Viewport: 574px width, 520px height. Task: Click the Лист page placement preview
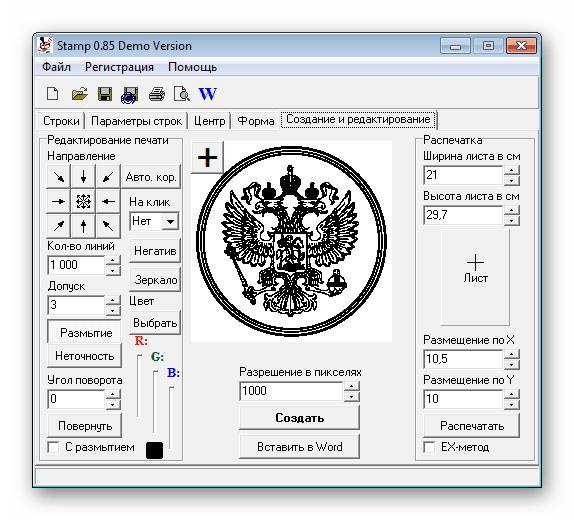coord(475,277)
